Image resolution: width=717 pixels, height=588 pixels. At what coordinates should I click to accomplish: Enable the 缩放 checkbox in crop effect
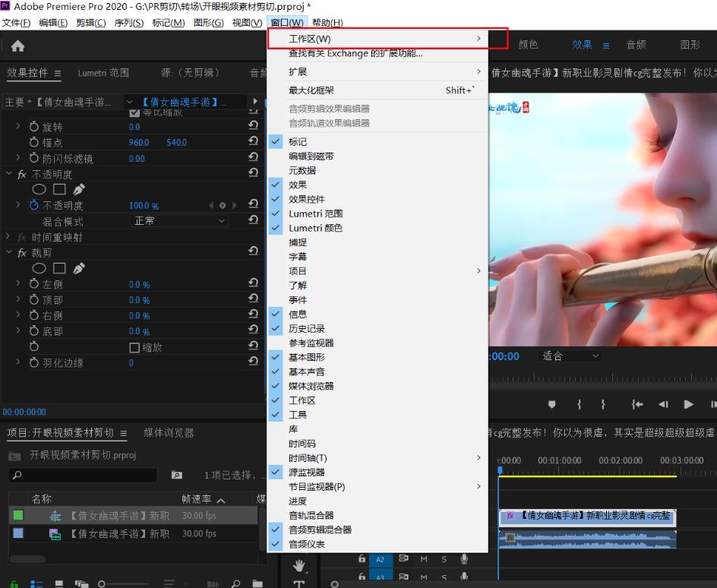(134, 348)
